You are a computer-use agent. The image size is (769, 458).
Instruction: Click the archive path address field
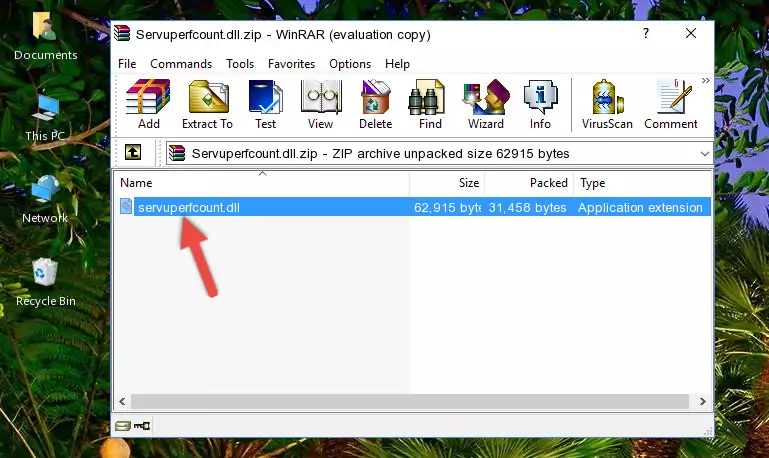tap(439, 153)
